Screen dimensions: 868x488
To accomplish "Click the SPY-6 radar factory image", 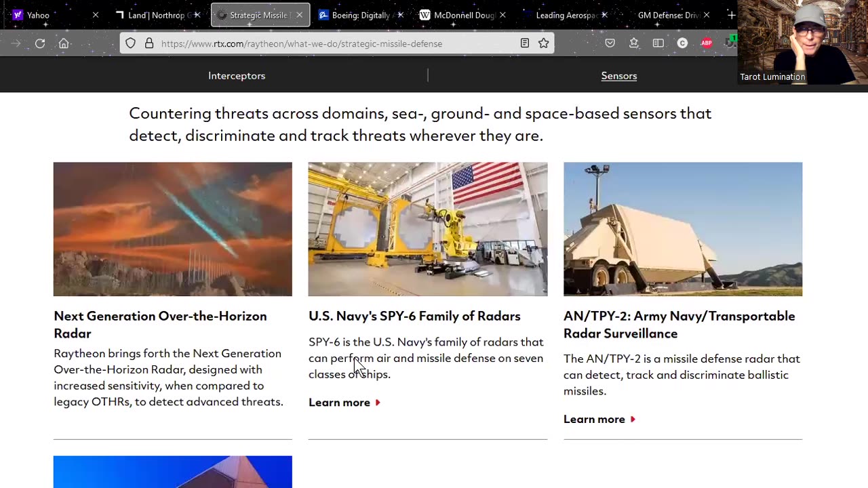I will click(428, 229).
